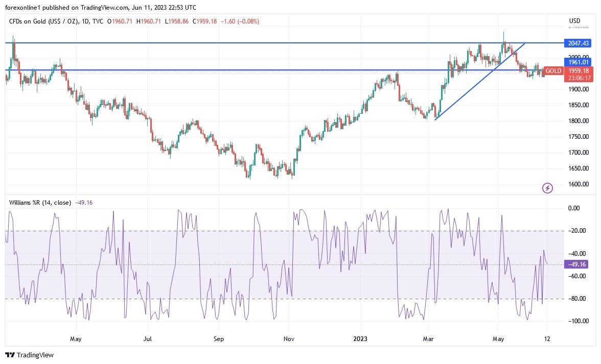Image resolution: width=601 pixels, height=364 pixels.
Task: Select the Williams %R (14, close) indicator title
Action: point(40,202)
